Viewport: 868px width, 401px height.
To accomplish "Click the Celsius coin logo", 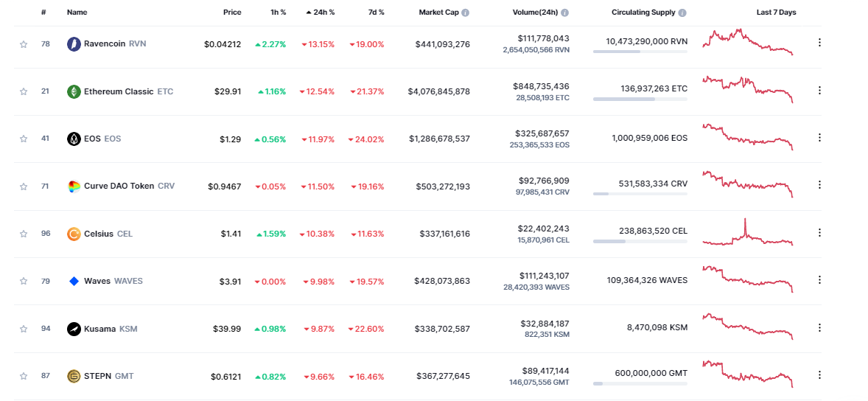I will (x=74, y=234).
